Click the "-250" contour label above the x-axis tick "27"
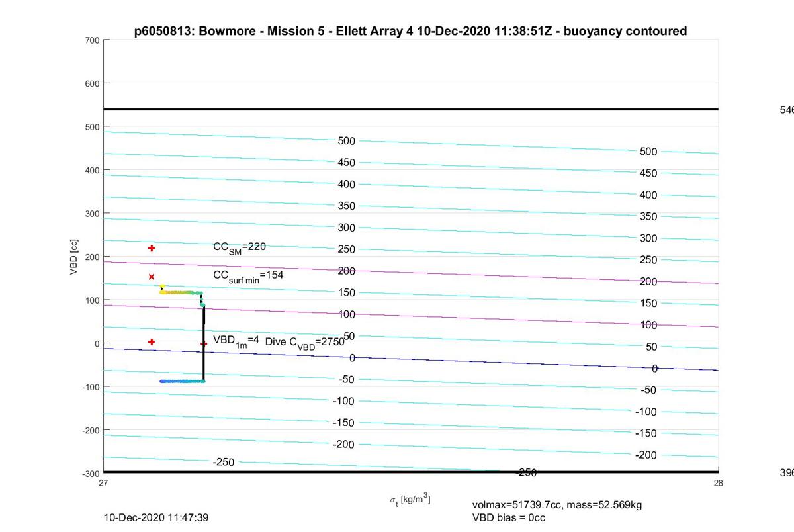 pyautogui.click(x=224, y=462)
